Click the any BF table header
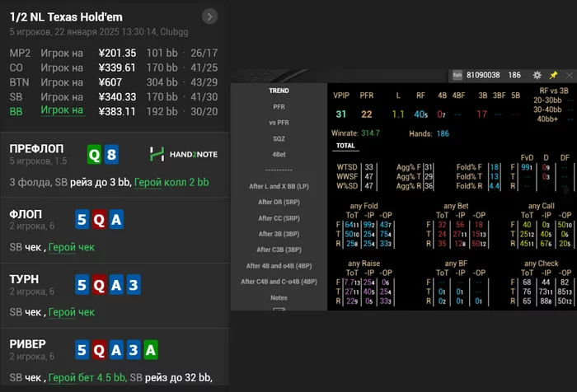577x392 pixels. click(x=456, y=264)
